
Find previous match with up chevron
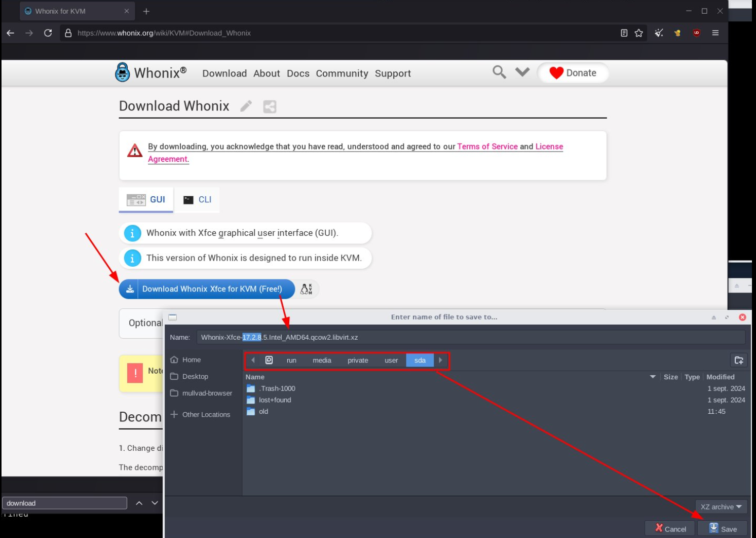coord(139,503)
